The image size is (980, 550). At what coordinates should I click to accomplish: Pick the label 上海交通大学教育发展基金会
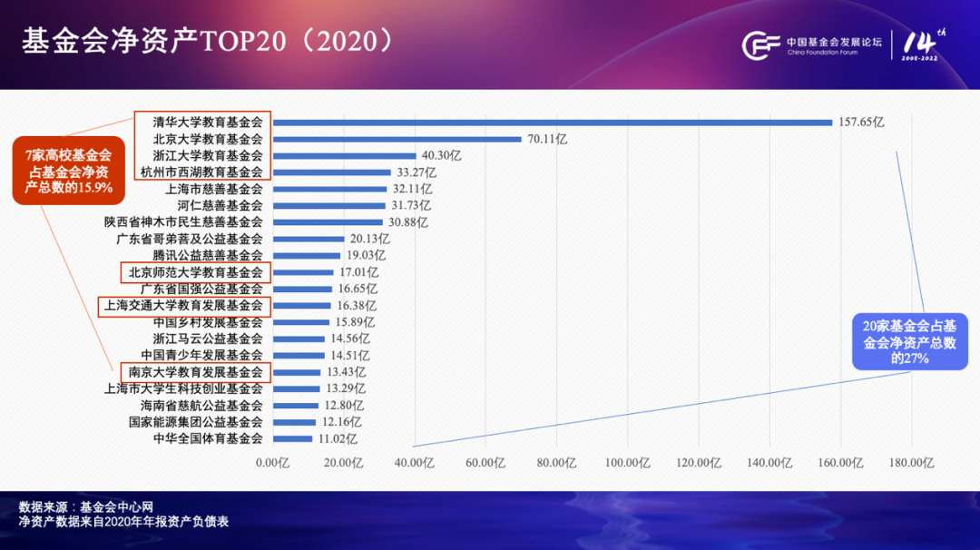point(183,305)
